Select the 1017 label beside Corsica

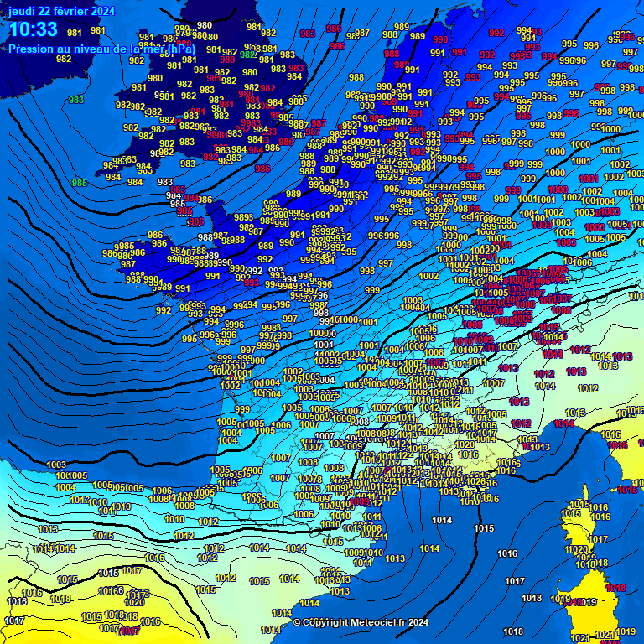pos(598,539)
